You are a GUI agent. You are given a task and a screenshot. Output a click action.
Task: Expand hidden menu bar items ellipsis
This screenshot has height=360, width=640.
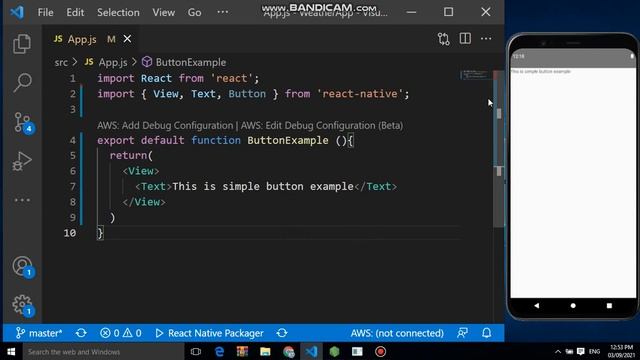pos(222,12)
